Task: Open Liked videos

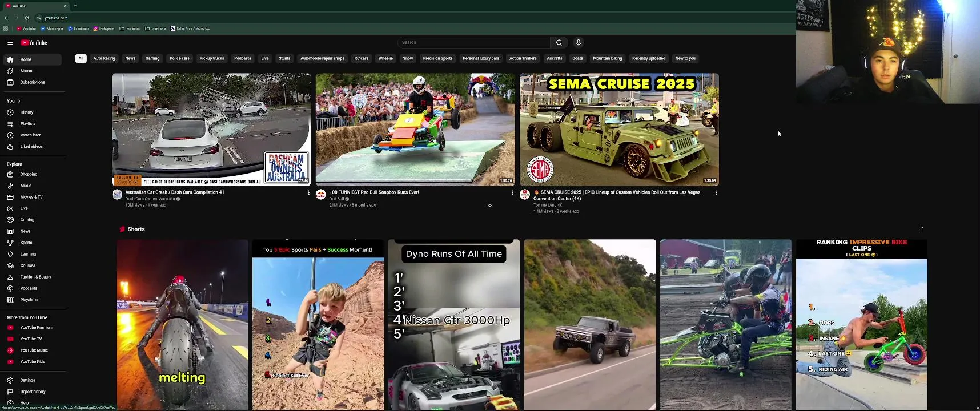Action: point(33,147)
